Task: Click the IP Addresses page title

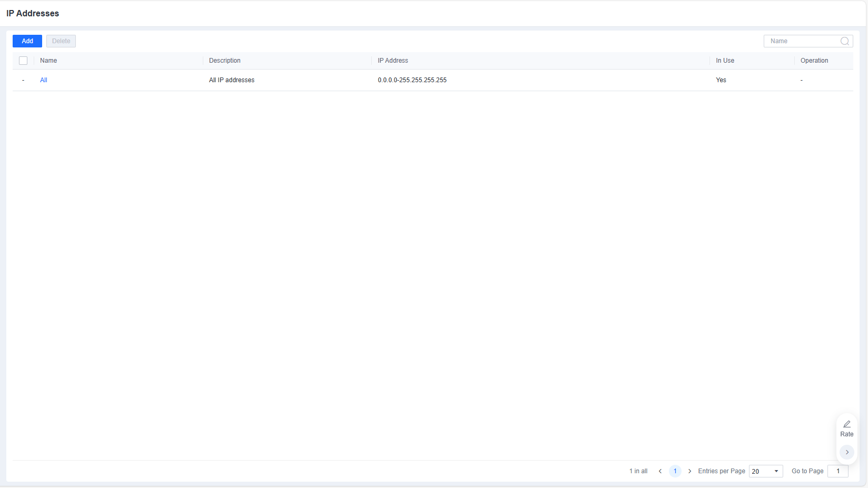Action: pos(33,13)
